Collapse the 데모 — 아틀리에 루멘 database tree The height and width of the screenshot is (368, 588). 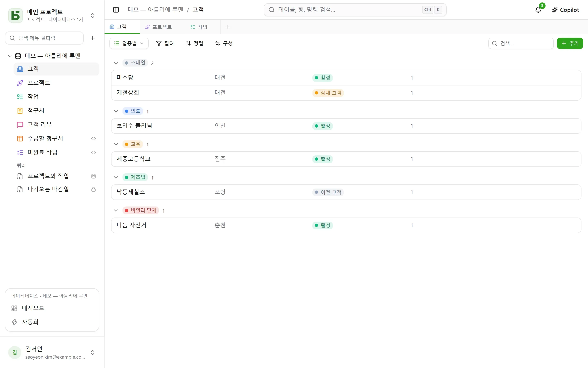click(x=10, y=56)
